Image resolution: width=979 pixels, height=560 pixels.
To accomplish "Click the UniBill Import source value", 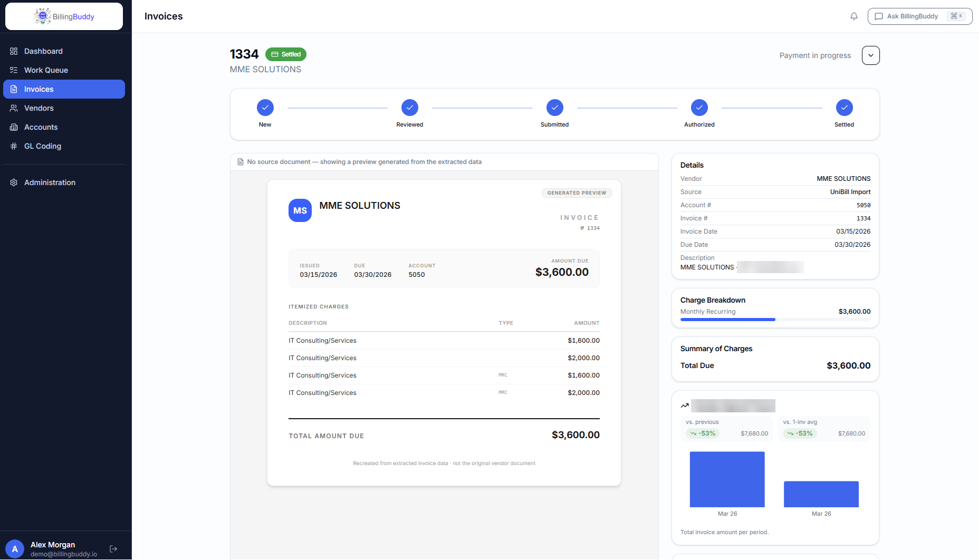I will (850, 192).
